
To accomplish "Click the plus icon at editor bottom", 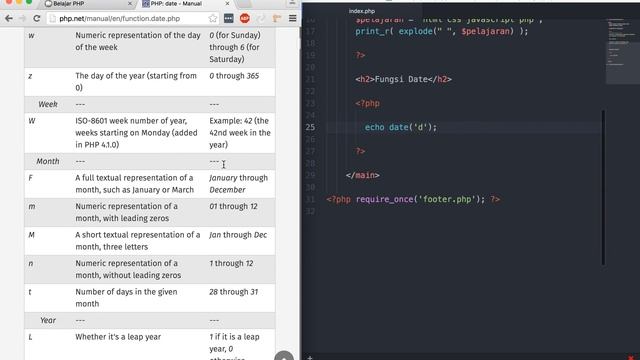I will point(310,358).
